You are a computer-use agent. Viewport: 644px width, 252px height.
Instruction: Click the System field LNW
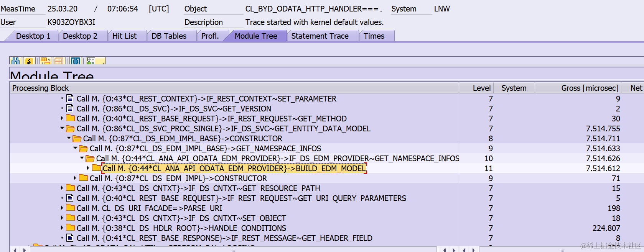(442, 9)
